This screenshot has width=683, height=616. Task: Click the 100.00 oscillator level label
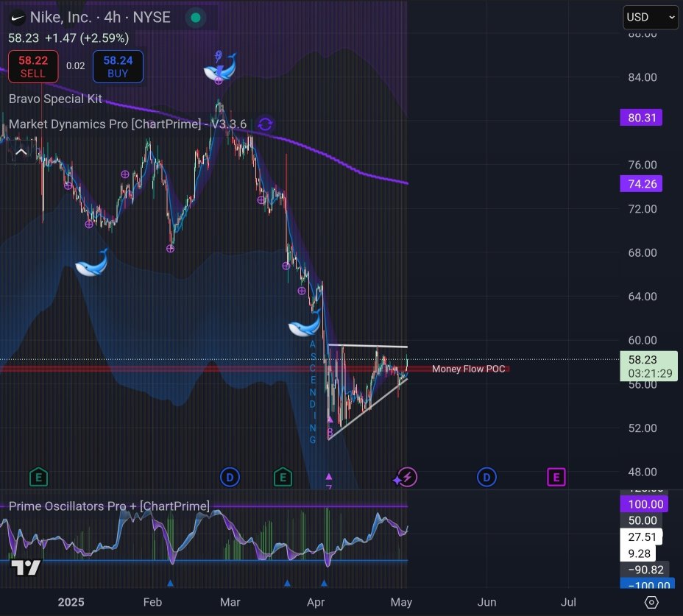click(645, 504)
